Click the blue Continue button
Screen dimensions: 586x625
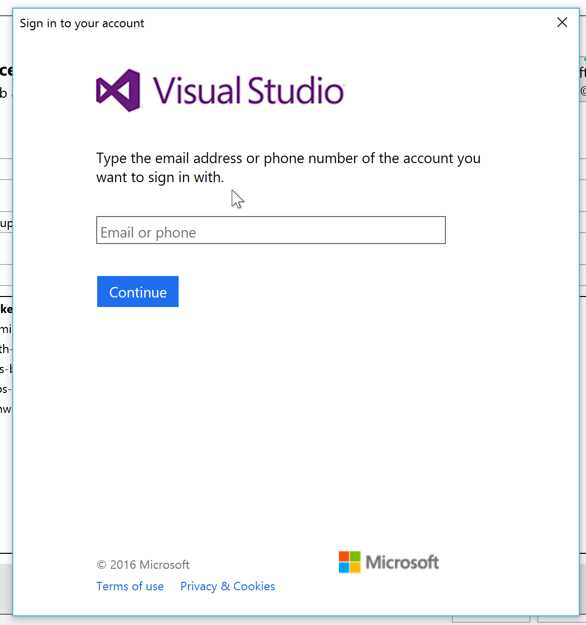pyautogui.click(x=138, y=291)
